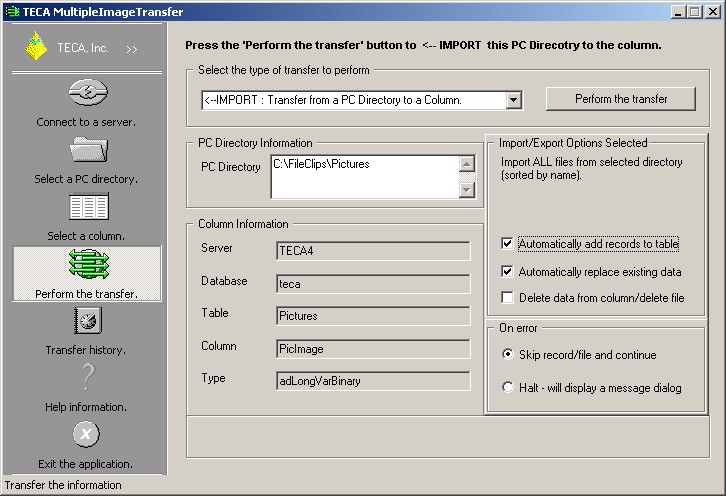Screen dimensions: 726x496
Task: Click the IMPORT transfer type combo box text
Action: [x=332, y=100]
